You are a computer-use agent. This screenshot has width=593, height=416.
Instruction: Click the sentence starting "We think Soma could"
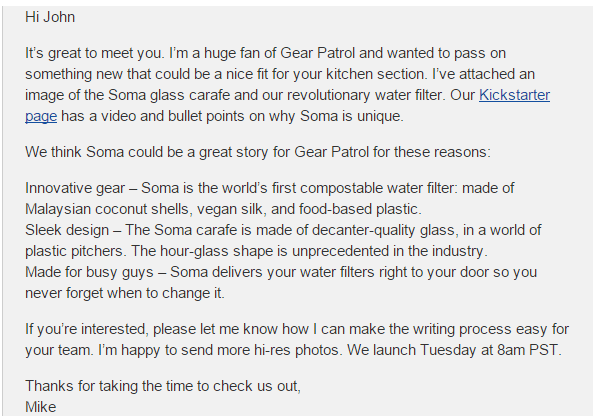pos(258,152)
